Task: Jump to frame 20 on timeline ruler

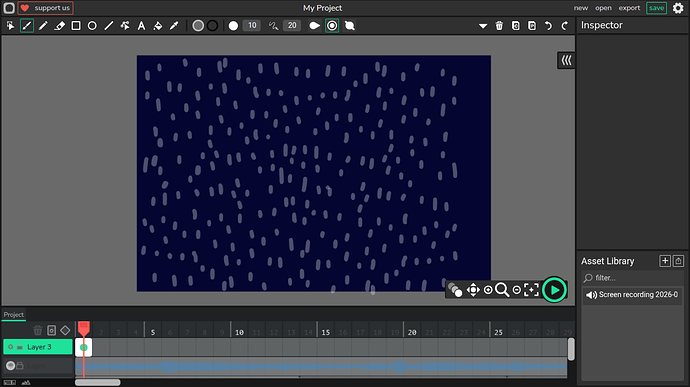Action: pyautogui.click(x=412, y=332)
